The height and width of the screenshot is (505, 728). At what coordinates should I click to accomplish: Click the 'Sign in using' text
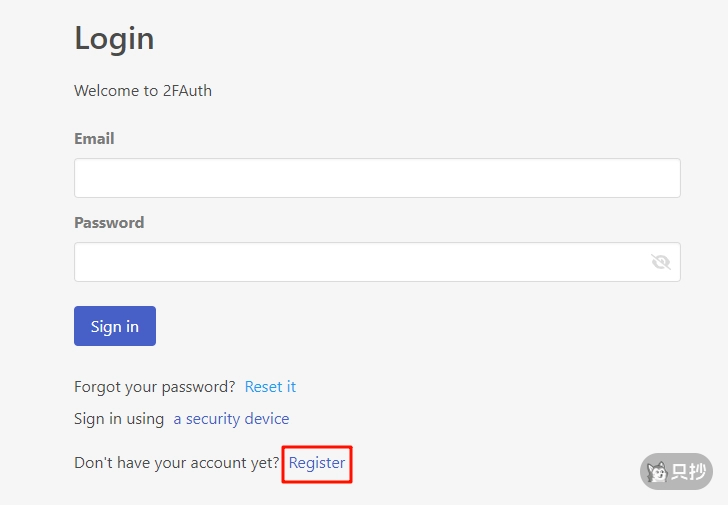(x=119, y=419)
